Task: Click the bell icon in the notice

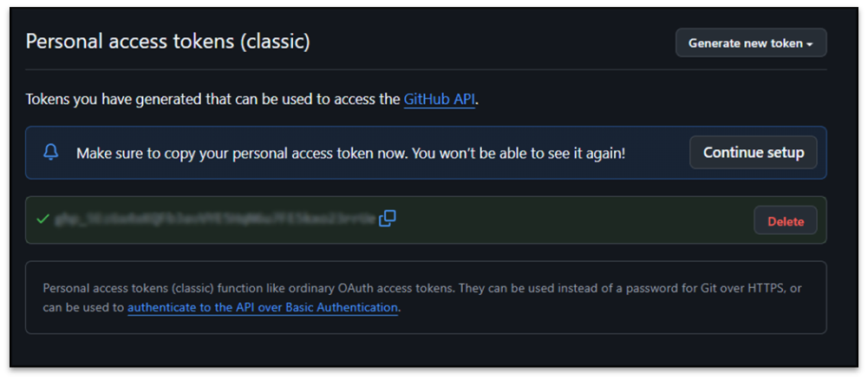Action: tap(51, 153)
